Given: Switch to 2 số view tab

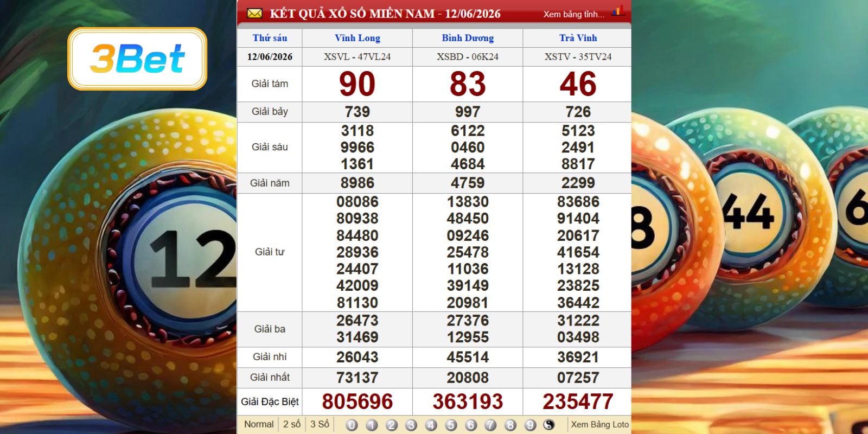Looking at the screenshot, I should [292, 424].
